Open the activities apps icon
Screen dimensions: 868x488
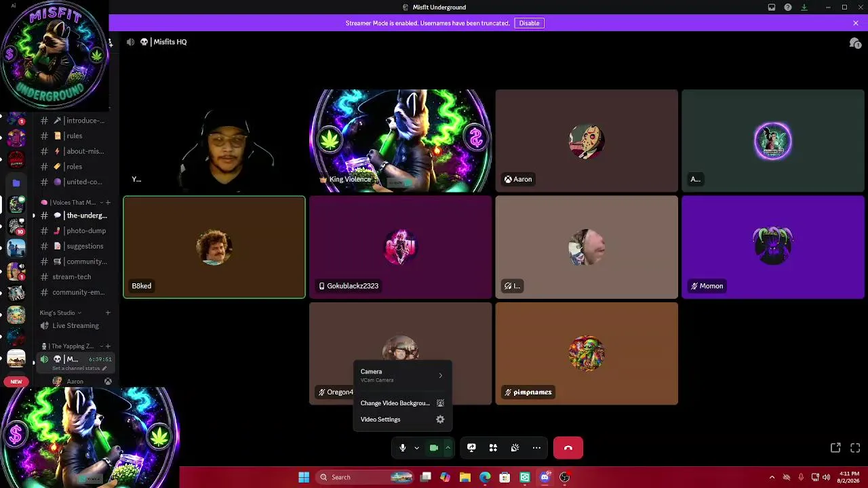pyautogui.click(x=493, y=447)
